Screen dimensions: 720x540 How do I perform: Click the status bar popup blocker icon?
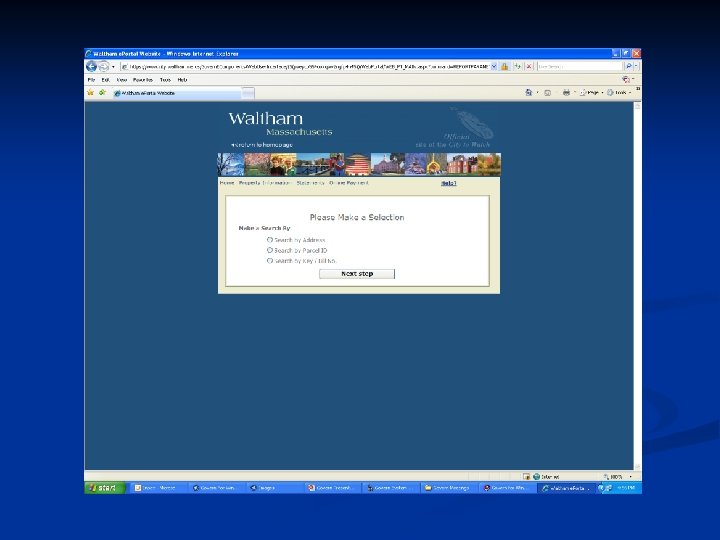coord(526,477)
